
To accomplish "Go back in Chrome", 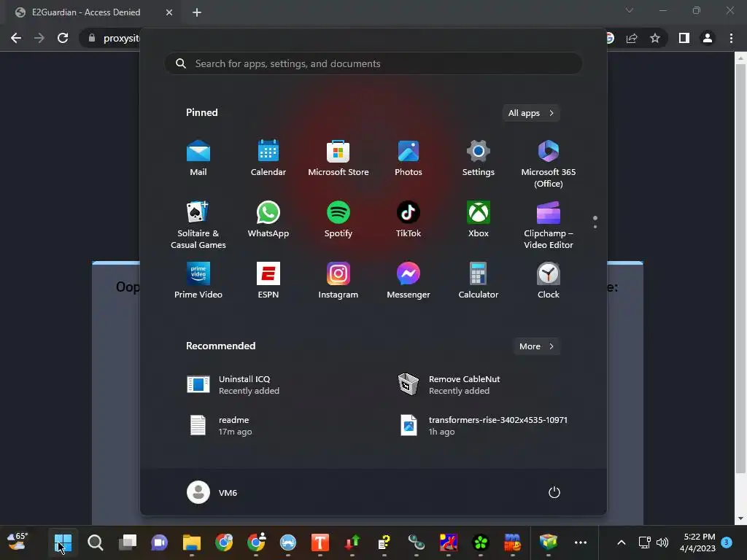I will point(16,38).
